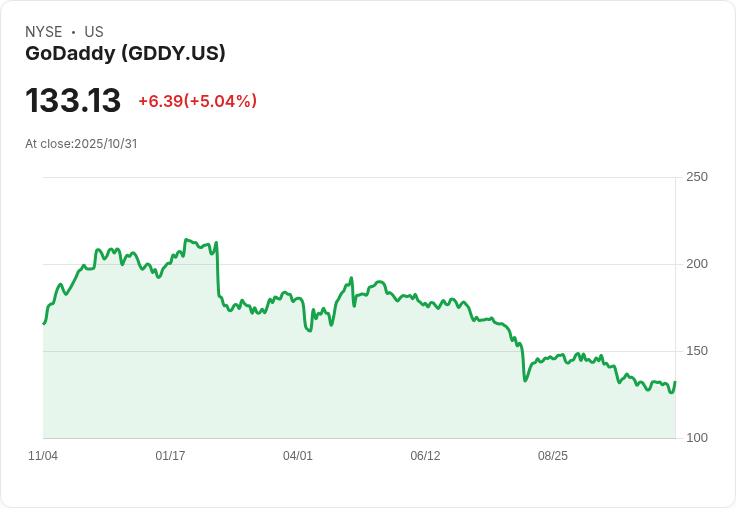This screenshot has width=736, height=508.
Task: Click the +6.39(+5.04%) price change
Action: click(x=197, y=101)
